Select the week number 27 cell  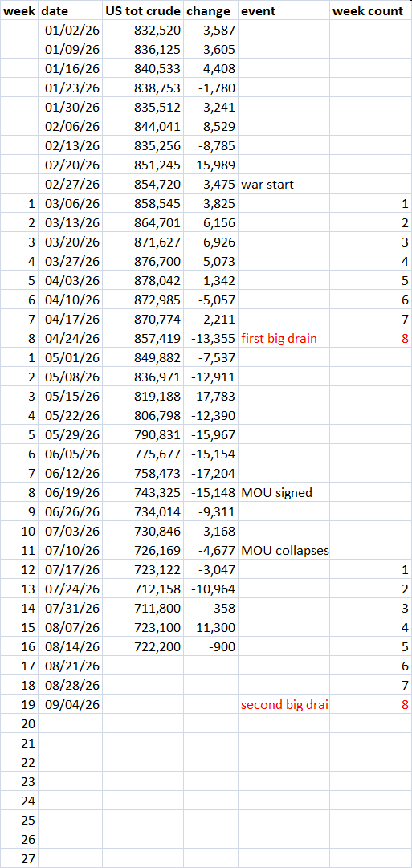click(20, 859)
